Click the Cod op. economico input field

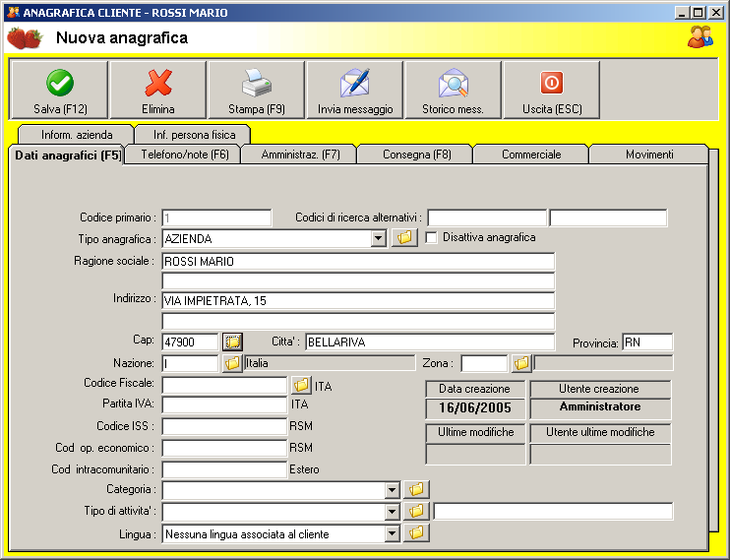(224, 448)
